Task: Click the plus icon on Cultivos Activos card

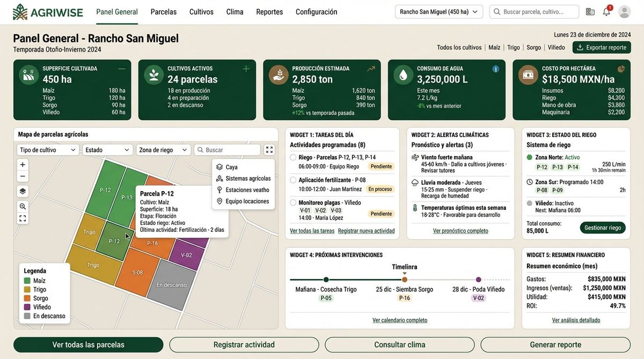Action: click(x=246, y=69)
